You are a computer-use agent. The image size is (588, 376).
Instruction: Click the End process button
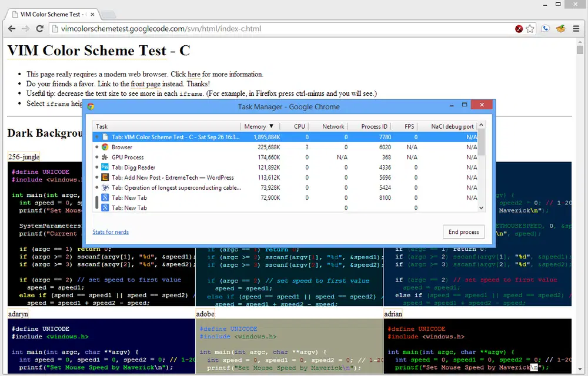(x=463, y=232)
